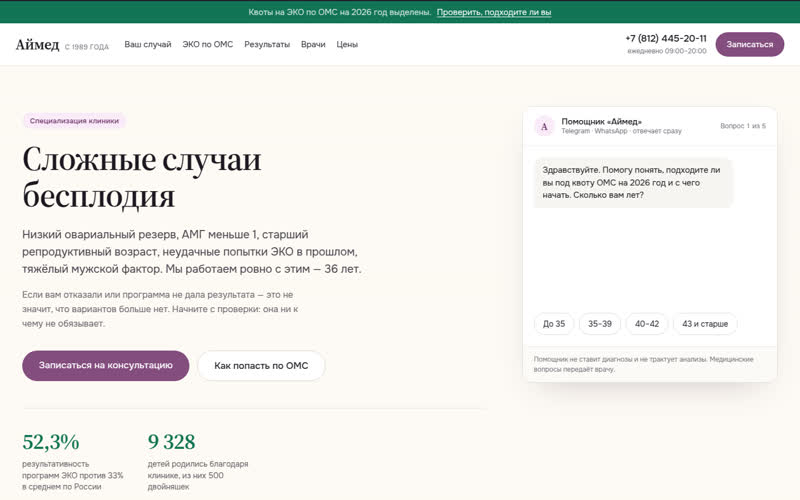Go to 'Результаты' section
This screenshot has width=800, height=500.
point(267,44)
